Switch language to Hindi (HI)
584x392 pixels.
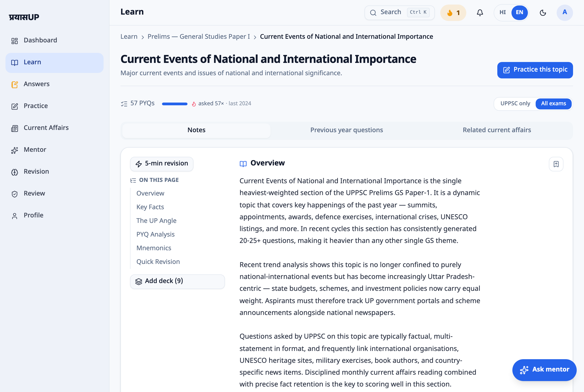click(x=502, y=13)
